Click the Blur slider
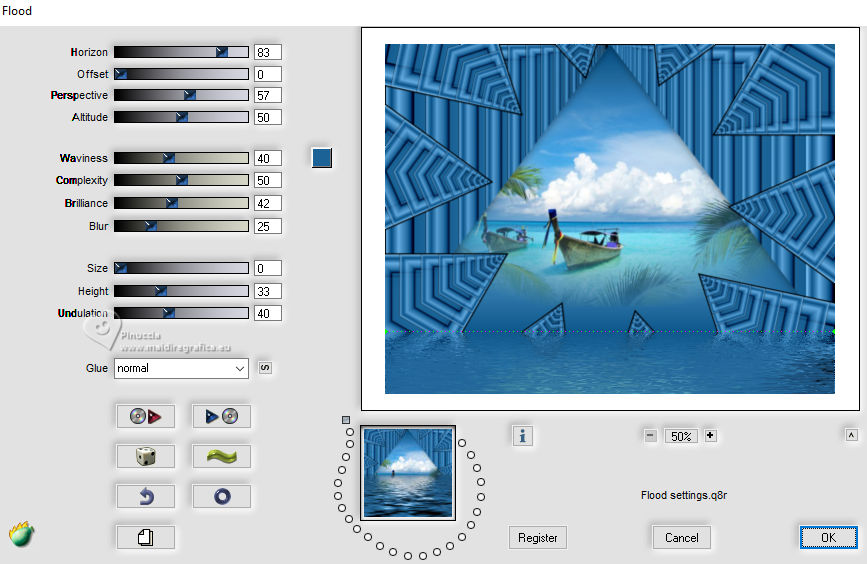This screenshot has width=867, height=564. tap(181, 226)
